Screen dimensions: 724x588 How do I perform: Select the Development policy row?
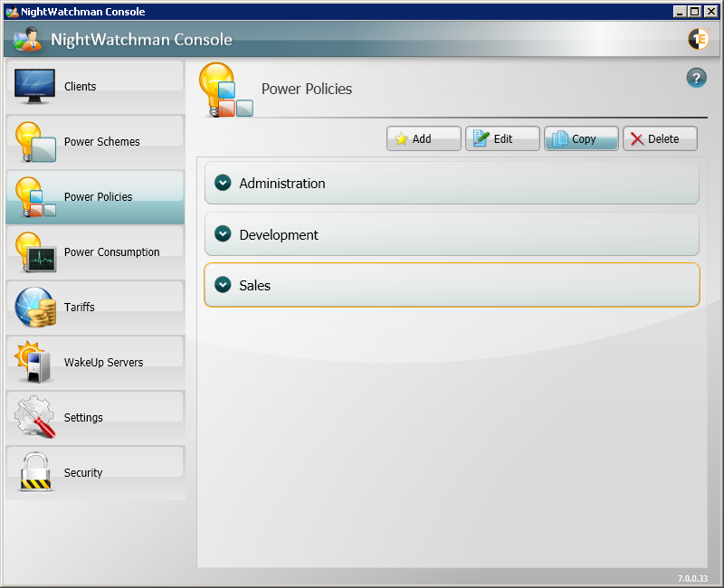point(452,234)
